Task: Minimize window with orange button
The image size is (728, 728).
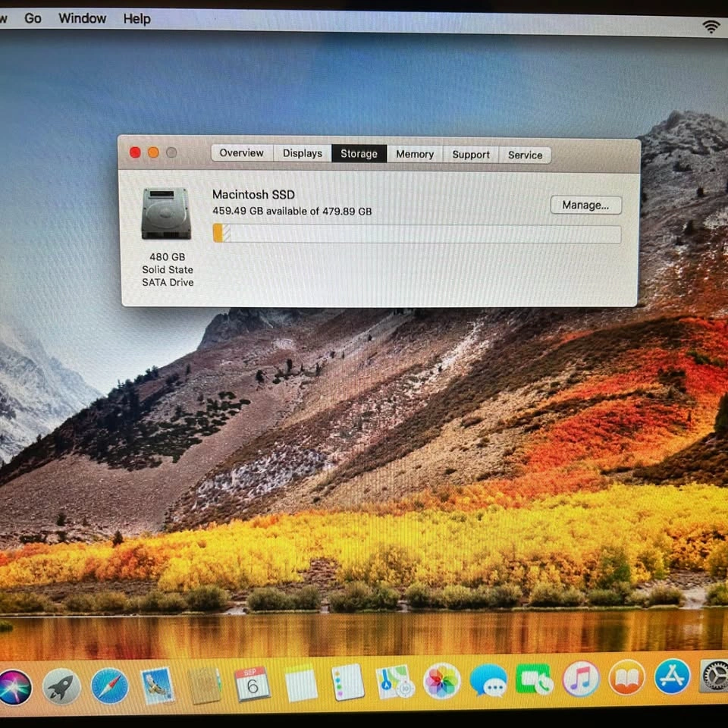Action: coord(153,152)
